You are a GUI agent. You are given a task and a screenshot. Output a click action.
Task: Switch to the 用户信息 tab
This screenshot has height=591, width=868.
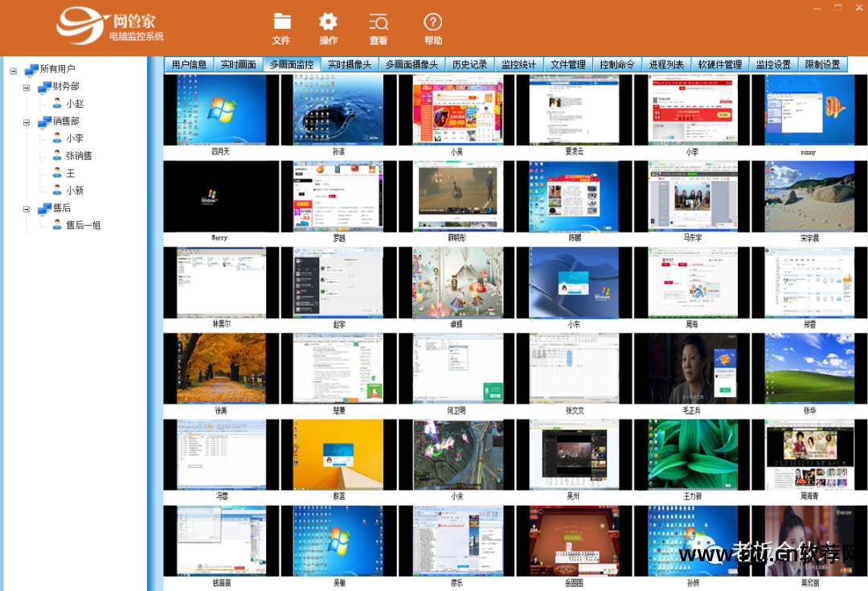pyautogui.click(x=190, y=64)
